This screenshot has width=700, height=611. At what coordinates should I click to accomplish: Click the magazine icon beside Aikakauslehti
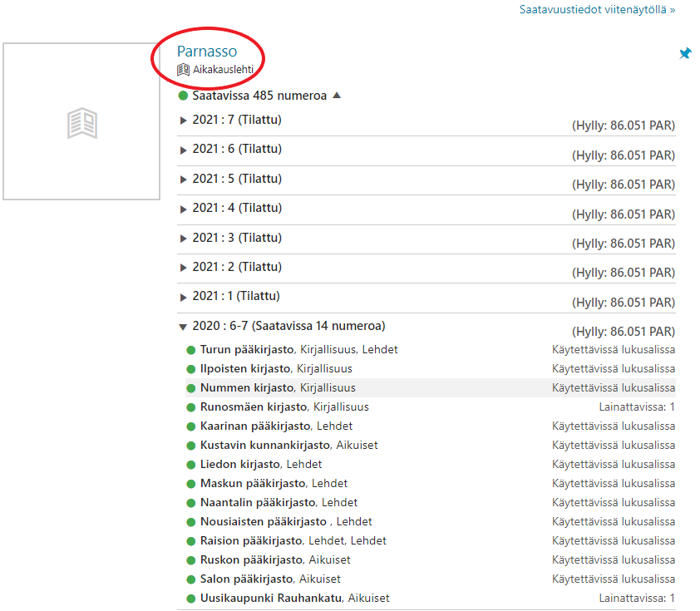(x=184, y=70)
